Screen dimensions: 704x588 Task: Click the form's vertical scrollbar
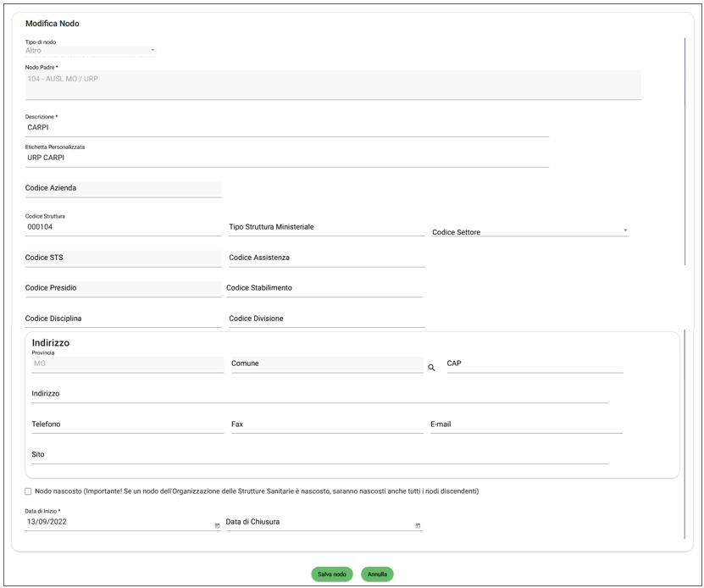tap(685, 153)
